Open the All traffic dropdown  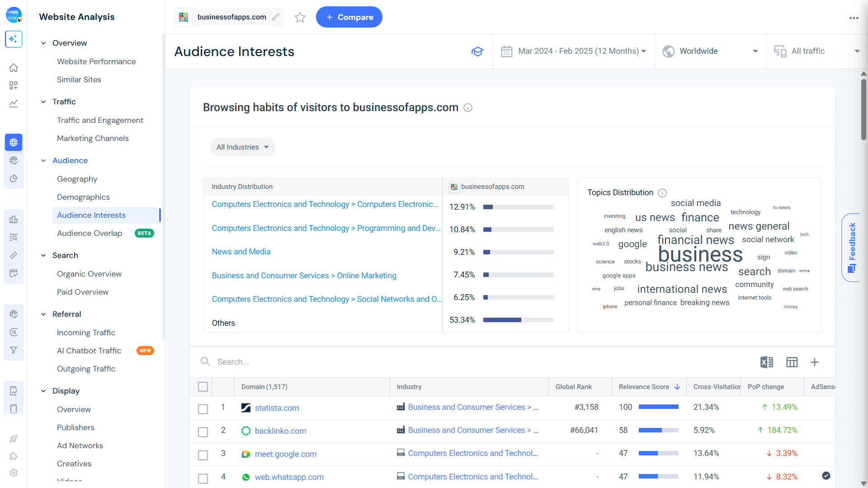point(817,52)
